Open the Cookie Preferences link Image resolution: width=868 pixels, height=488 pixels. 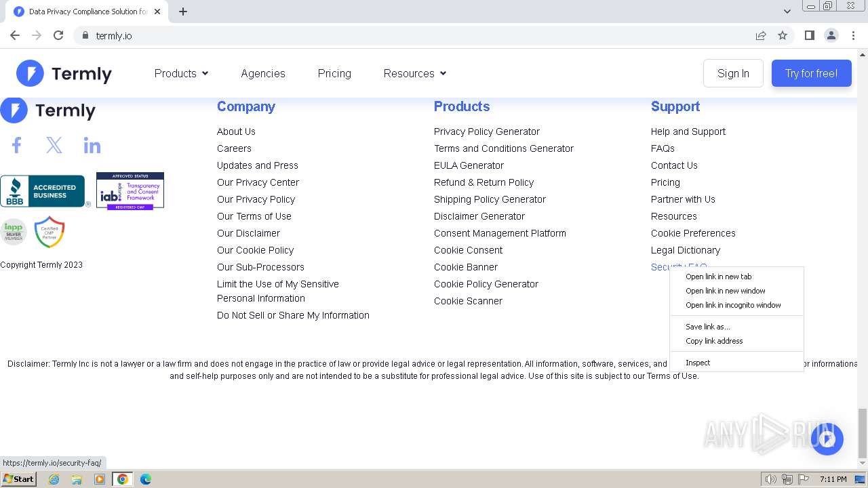(693, 233)
